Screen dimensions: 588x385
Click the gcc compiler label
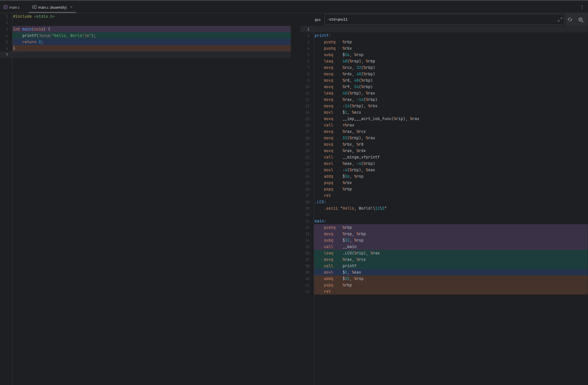pyautogui.click(x=318, y=20)
